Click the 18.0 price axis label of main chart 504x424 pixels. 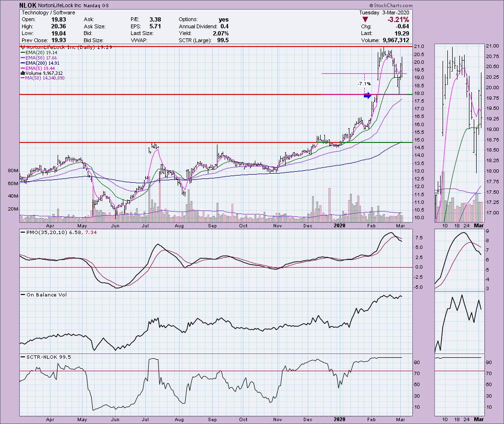[420, 94]
